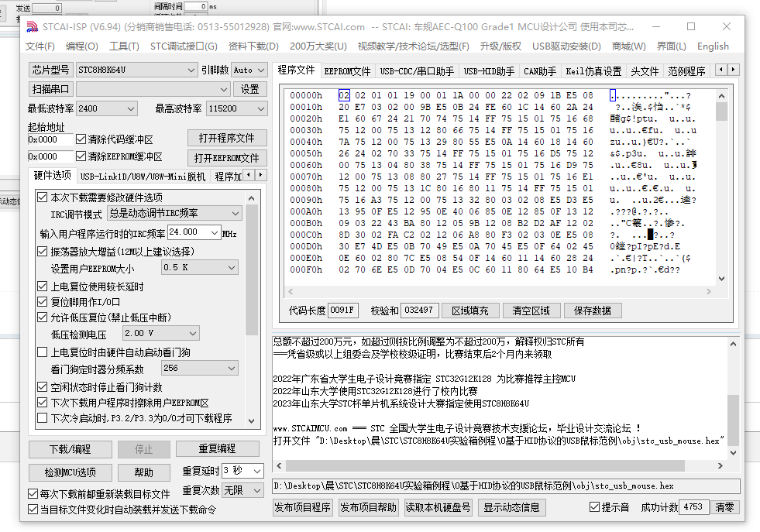
Task: Toggle 空闲状态时停止看门狗计数 checkbox
Action: (43, 387)
